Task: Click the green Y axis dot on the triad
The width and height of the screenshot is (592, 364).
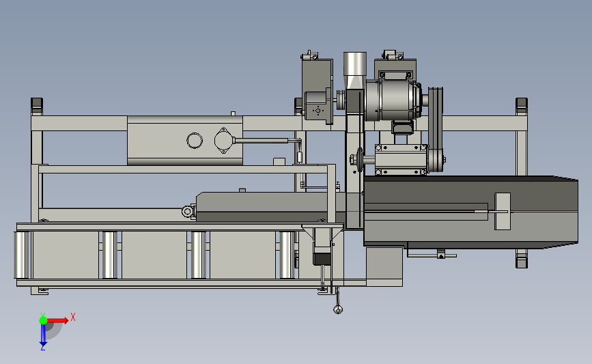Action: pos(43,320)
